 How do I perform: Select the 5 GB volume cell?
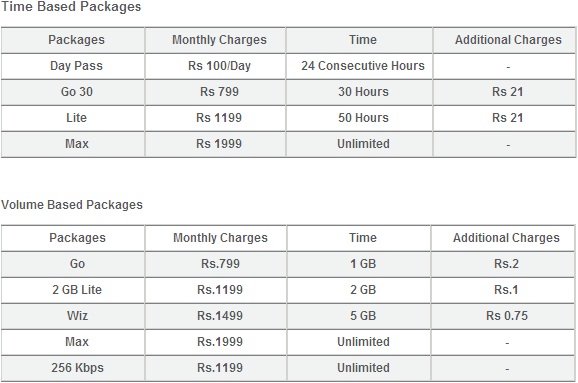pyautogui.click(x=363, y=316)
